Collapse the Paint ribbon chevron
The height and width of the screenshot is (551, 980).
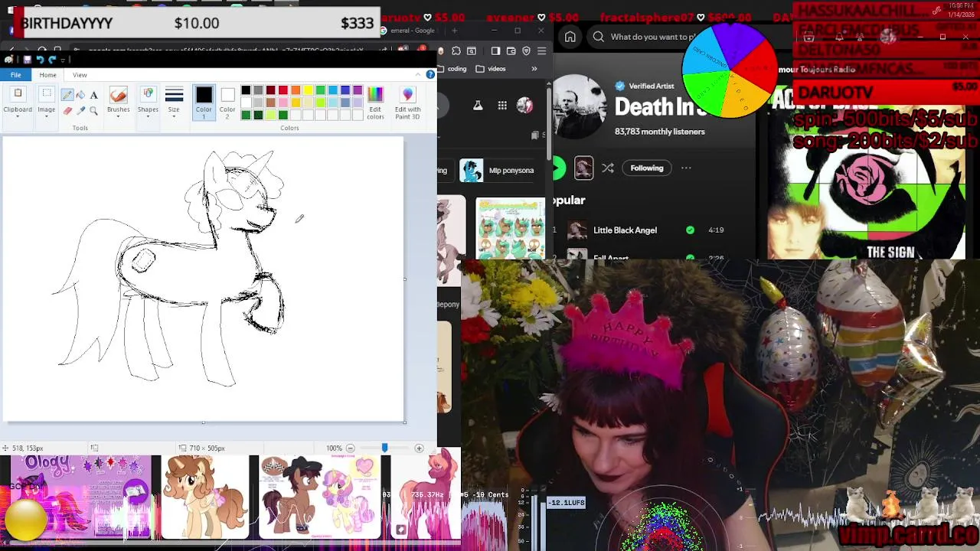(x=419, y=74)
